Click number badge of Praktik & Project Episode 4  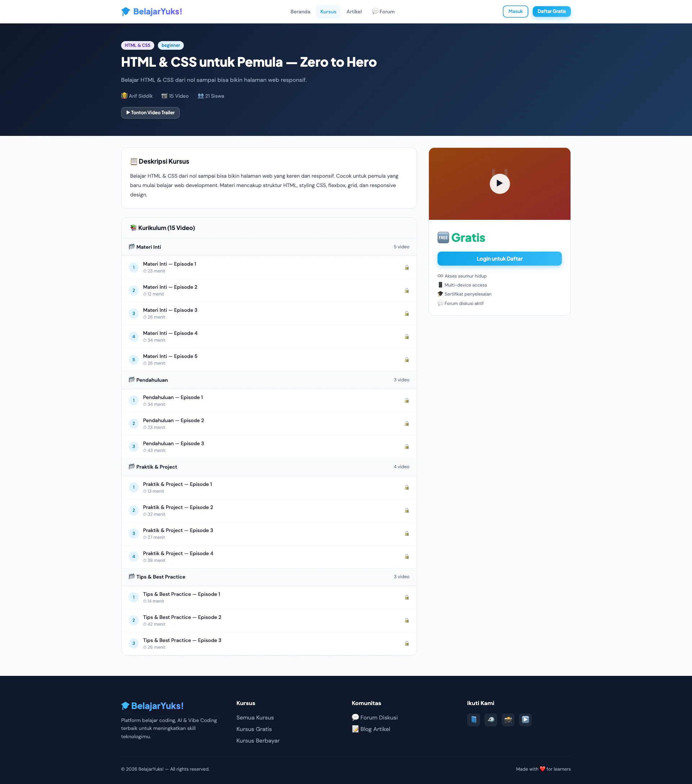(x=133, y=556)
